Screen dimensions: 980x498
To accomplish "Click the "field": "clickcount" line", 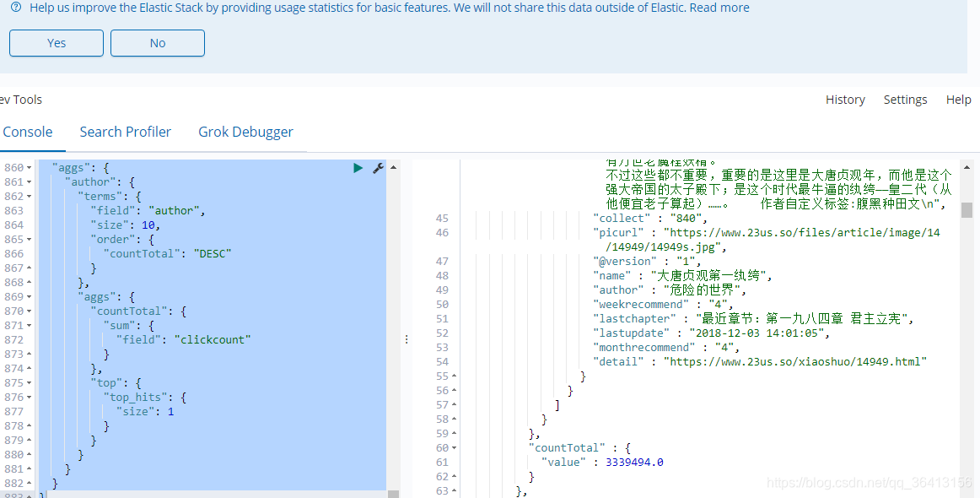I will tap(184, 339).
